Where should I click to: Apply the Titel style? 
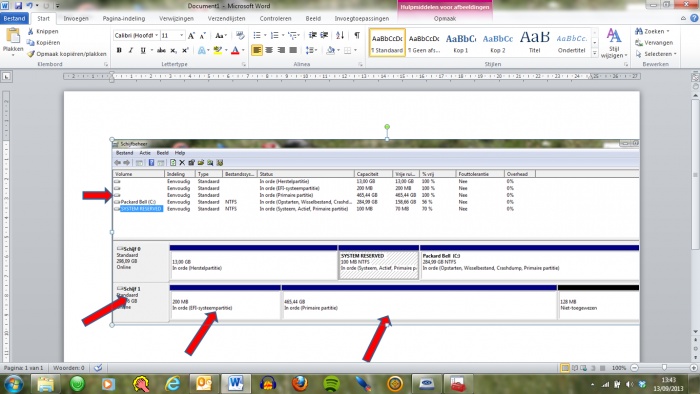[534, 43]
